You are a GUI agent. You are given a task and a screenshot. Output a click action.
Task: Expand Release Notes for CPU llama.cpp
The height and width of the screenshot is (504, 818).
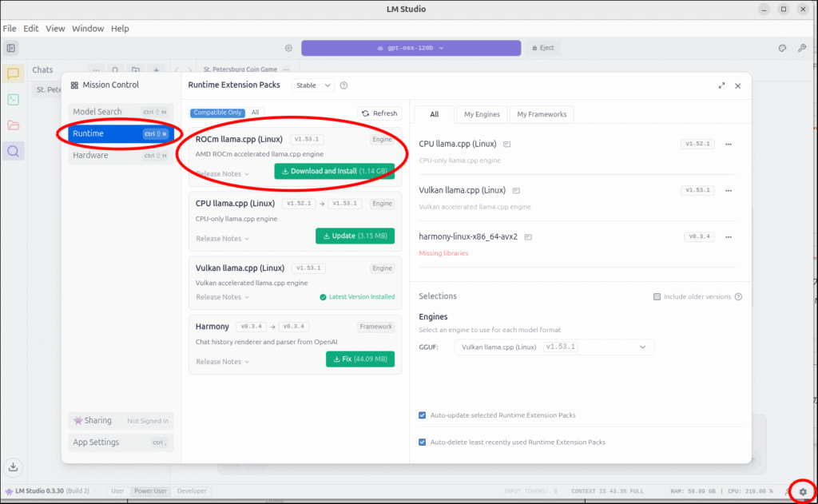[222, 239]
